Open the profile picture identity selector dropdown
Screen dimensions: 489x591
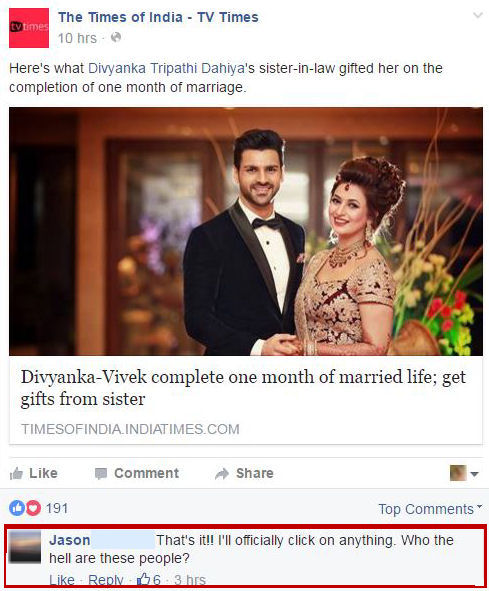464,473
